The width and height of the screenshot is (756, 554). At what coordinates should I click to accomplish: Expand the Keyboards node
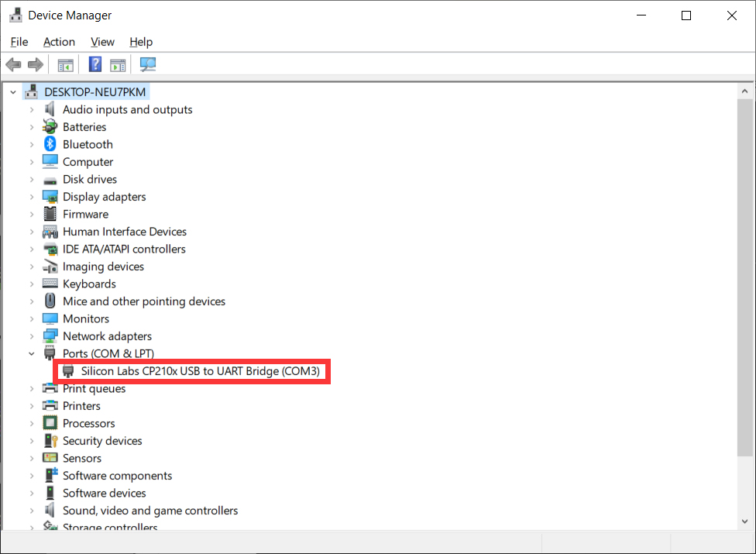coord(31,284)
